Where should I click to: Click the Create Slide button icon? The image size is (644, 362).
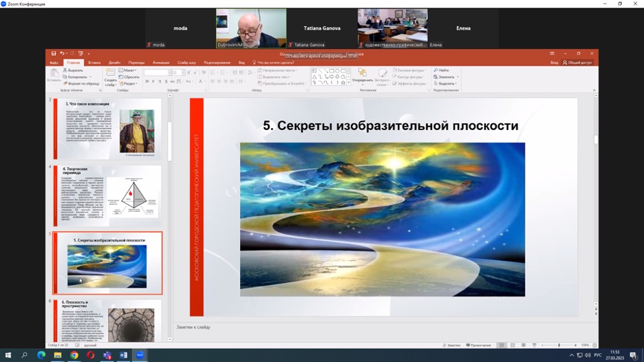click(x=110, y=74)
